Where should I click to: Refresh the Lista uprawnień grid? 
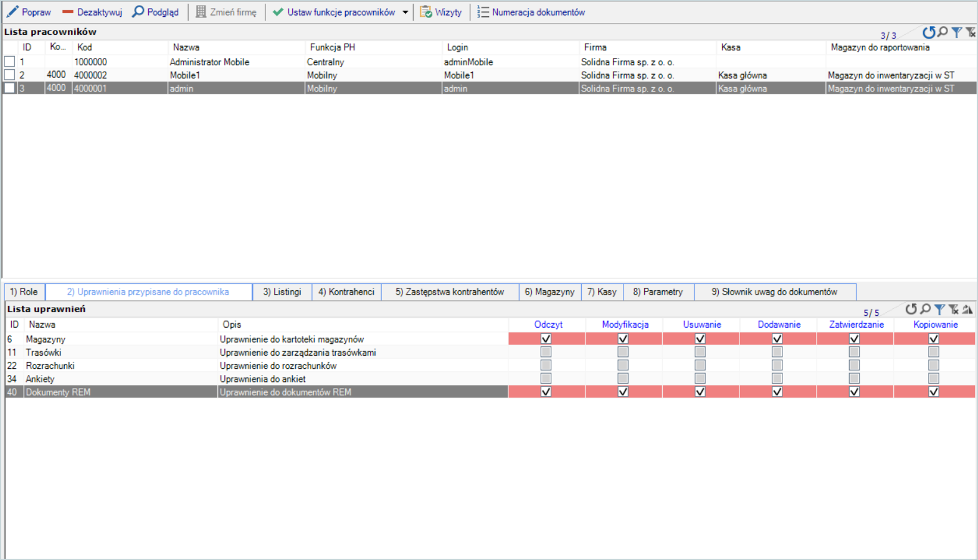(911, 309)
